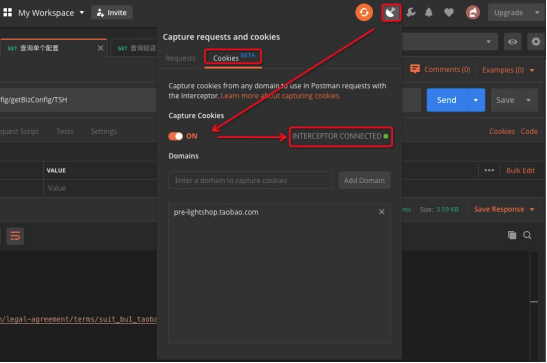Open the user avatar menu

coord(473,13)
